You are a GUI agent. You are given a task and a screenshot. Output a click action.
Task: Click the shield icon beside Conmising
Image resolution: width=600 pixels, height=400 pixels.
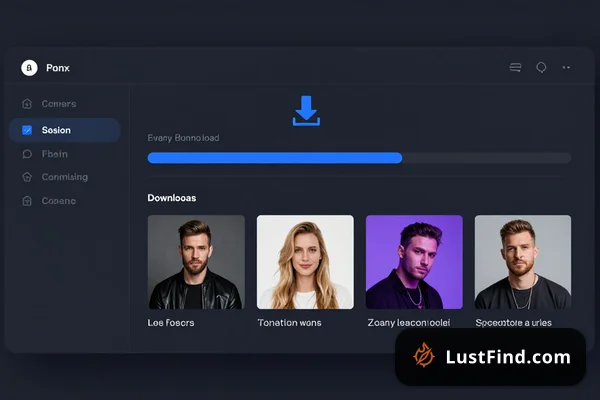click(27, 177)
